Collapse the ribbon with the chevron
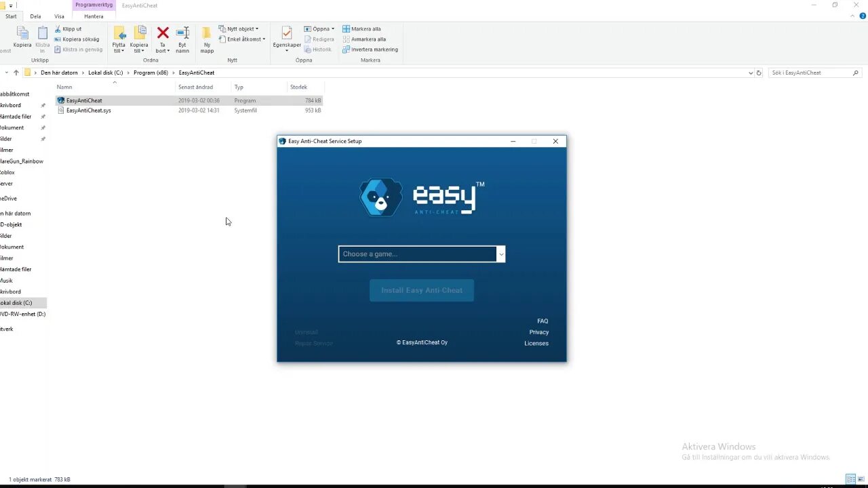 pyautogui.click(x=854, y=16)
